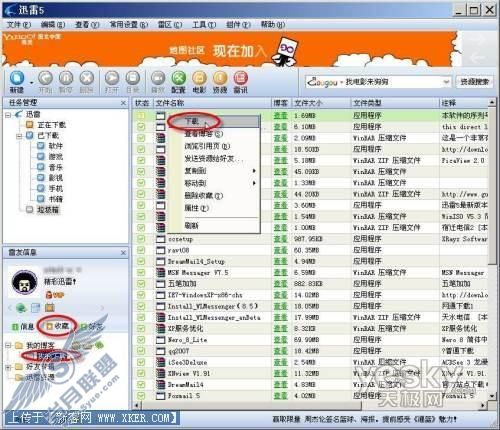Screen dimensions: 500x430
Task: Click the 垃圾箱 recycle bin icon in the tree
Action: (x=30, y=210)
